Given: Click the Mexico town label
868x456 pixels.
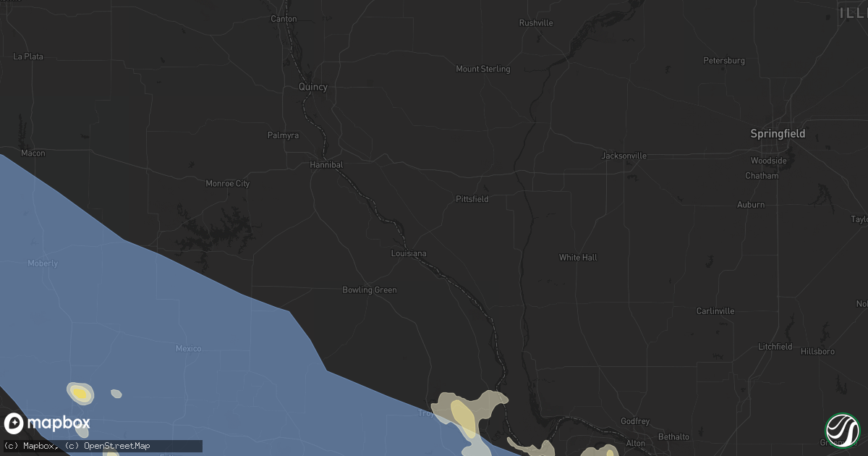Looking at the screenshot, I should point(188,349).
